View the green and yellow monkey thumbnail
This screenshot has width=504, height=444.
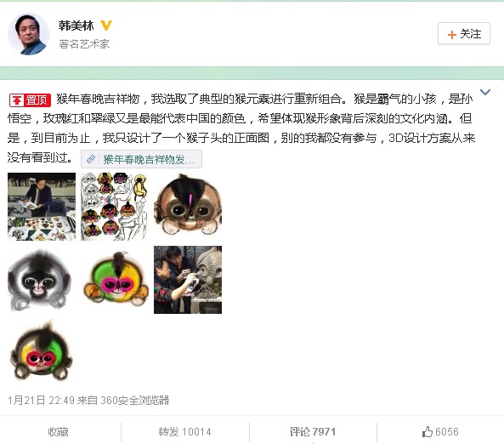click(x=115, y=280)
